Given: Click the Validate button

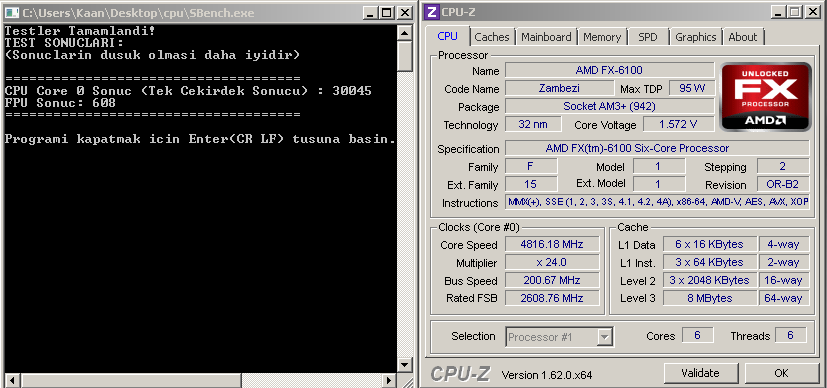Looking at the screenshot, I should click(x=700, y=373).
